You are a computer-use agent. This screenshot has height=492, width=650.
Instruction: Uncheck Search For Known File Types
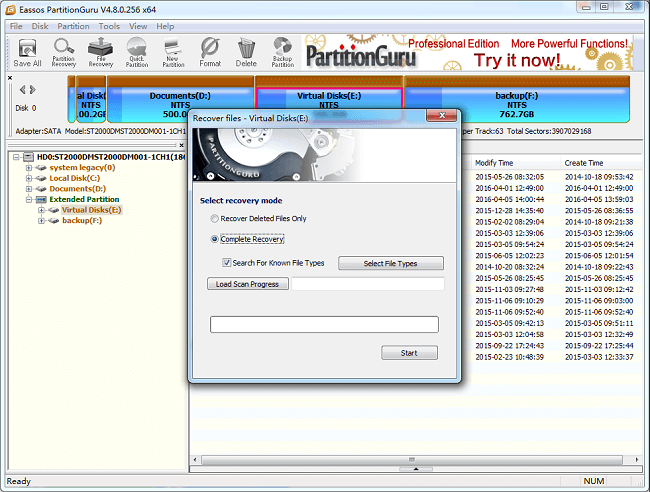coord(227,262)
